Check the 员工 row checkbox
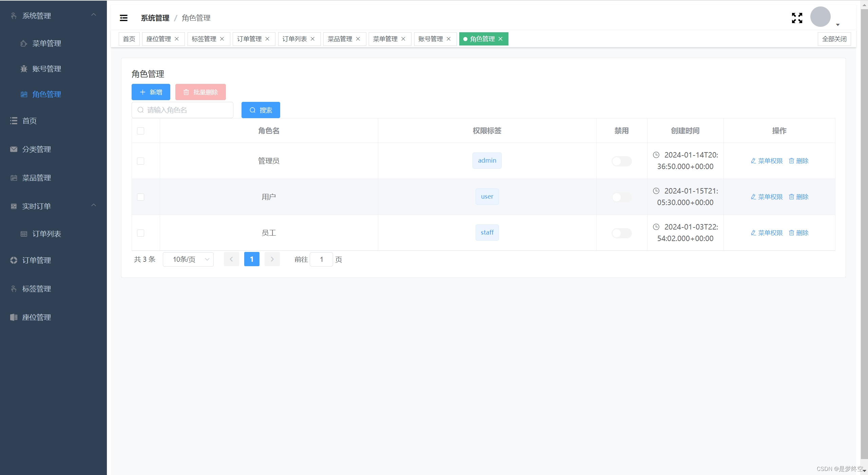The height and width of the screenshot is (475, 868). [x=140, y=233]
